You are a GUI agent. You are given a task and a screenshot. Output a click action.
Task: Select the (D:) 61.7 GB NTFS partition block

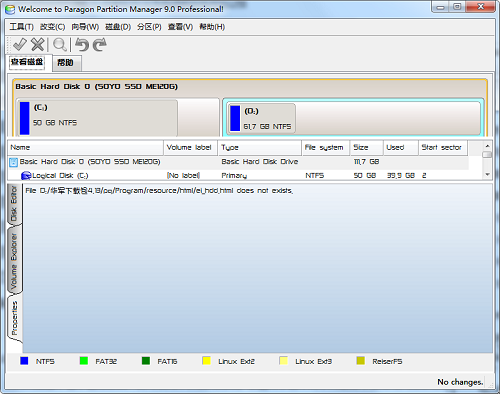[353, 117]
